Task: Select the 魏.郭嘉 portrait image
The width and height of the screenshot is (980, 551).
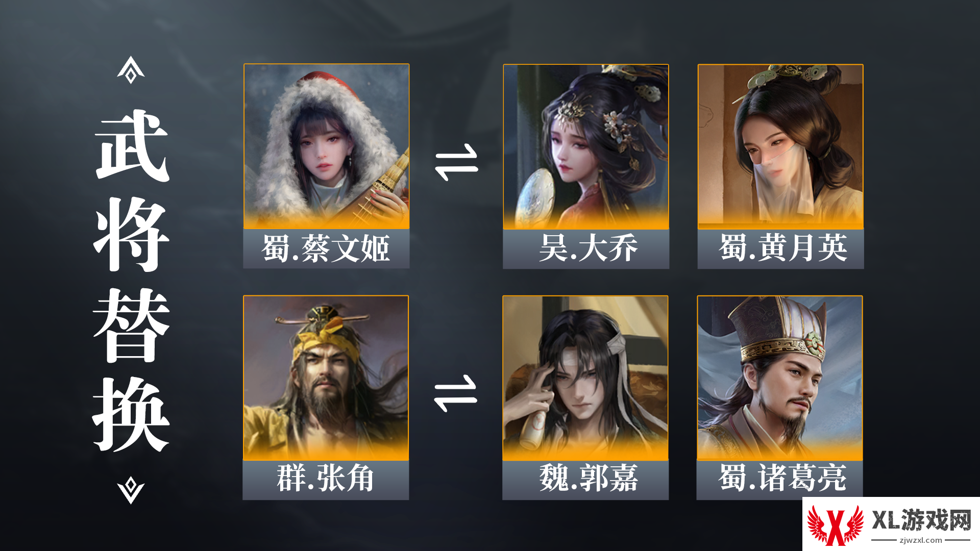Action: [x=585, y=378]
